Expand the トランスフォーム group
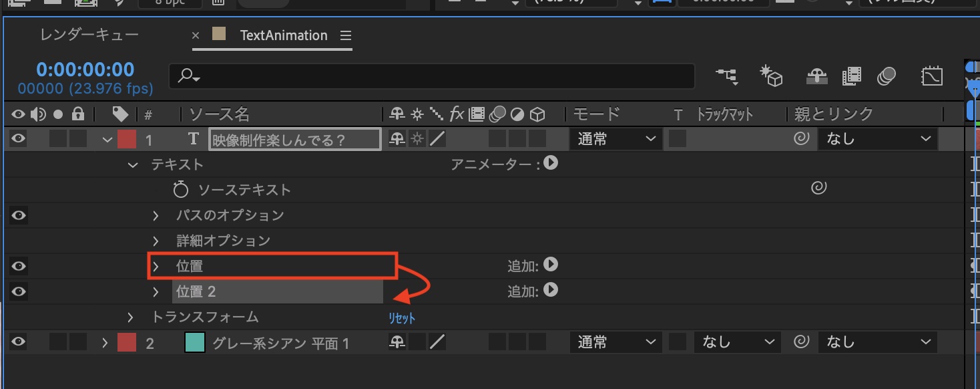Image resolution: width=980 pixels, height=389 pixels. pos(131,317)
